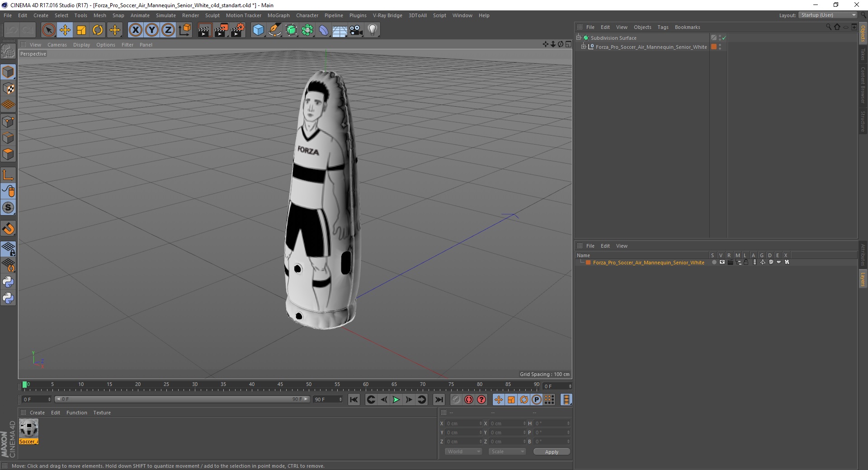Activate the Move tool
Image resolution: width=868 pixels, height=470 pixels.
pyautogui.click(x=65, y=30)
